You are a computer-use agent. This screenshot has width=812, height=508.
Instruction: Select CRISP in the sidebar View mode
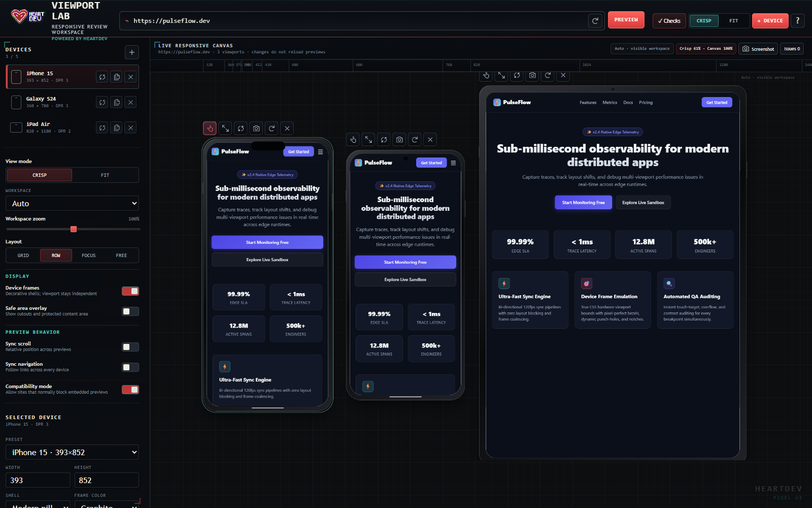pos(40,175)
